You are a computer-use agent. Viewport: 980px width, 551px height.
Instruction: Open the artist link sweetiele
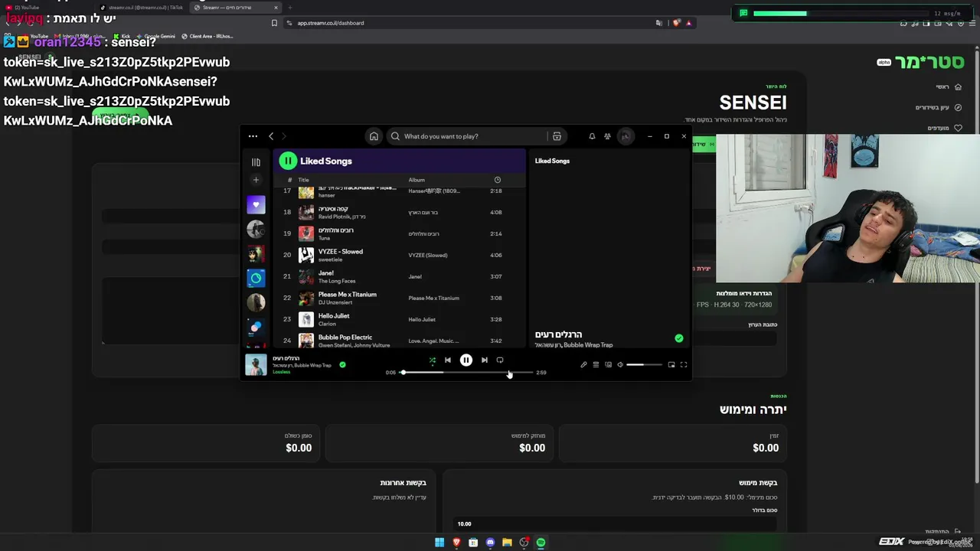click(330, 259)
